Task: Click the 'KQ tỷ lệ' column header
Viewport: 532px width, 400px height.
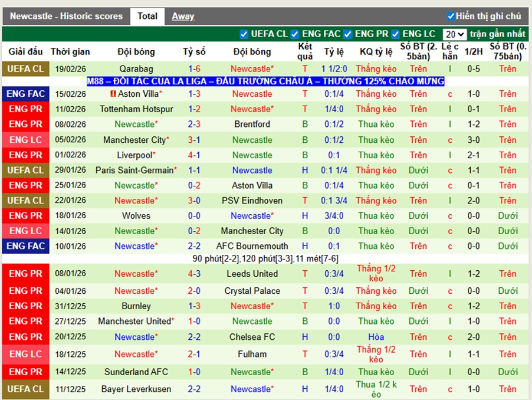Action: pyautogui.click(x=376, y=51)
